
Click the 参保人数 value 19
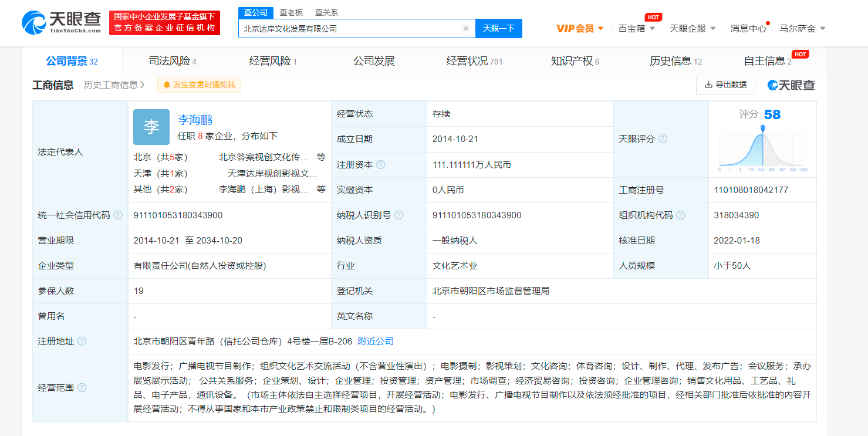coord(139,291)
